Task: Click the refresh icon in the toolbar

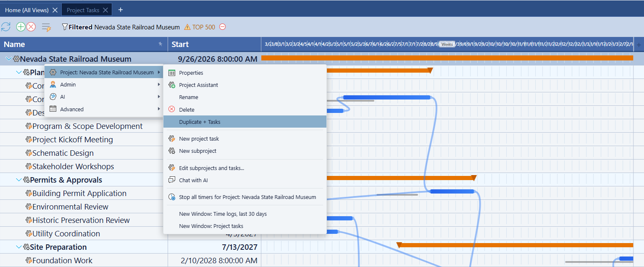Action: click(x=6, y=27)
